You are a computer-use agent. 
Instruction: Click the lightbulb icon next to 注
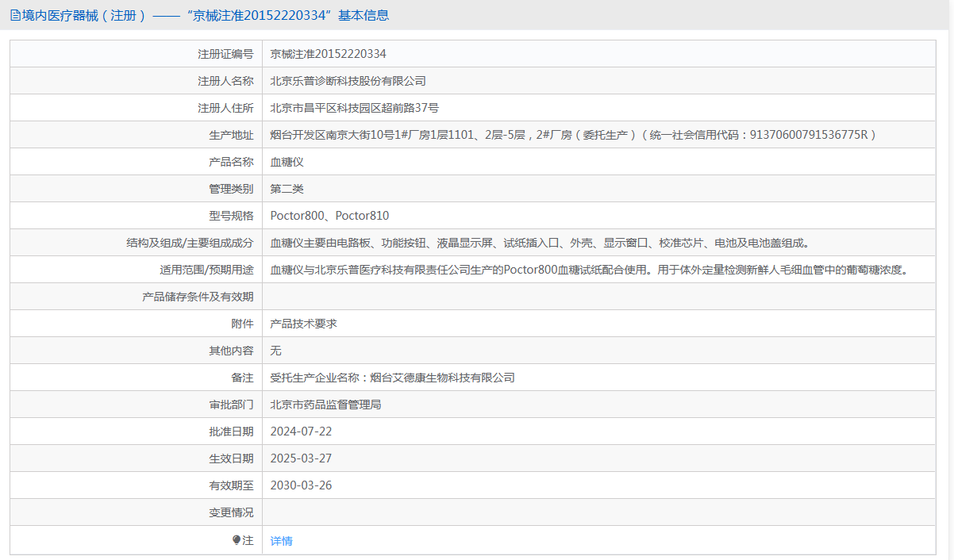click(x=237, y=540)
